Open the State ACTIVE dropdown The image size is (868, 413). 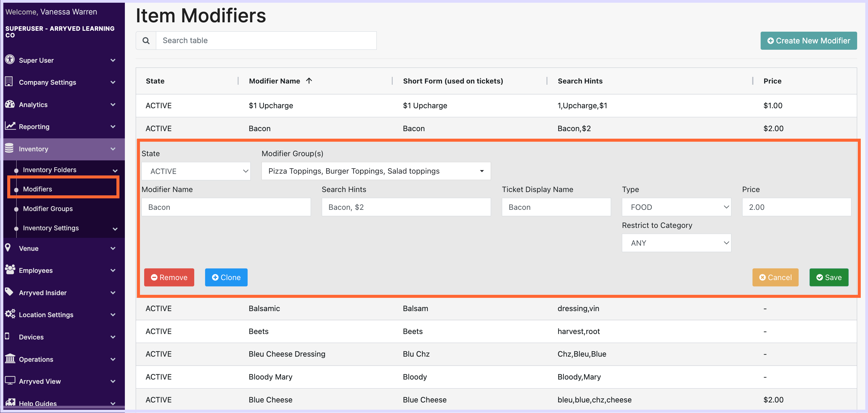point(196,171)
